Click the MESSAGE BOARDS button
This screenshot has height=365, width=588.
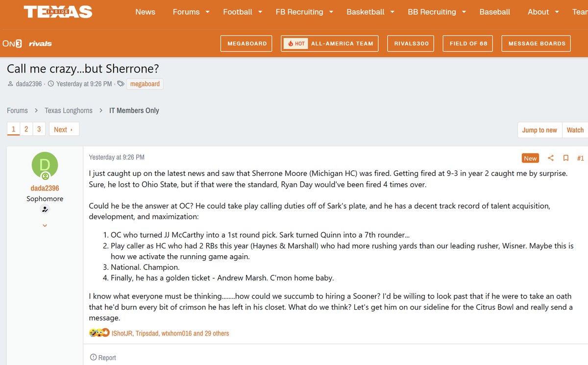click(x=537, y=44)
